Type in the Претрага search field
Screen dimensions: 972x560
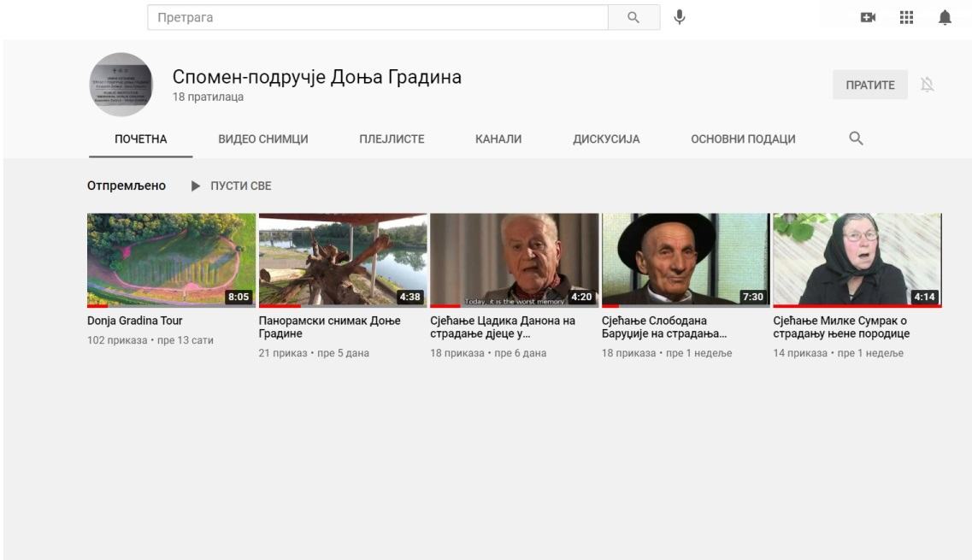tap(376, 17)
